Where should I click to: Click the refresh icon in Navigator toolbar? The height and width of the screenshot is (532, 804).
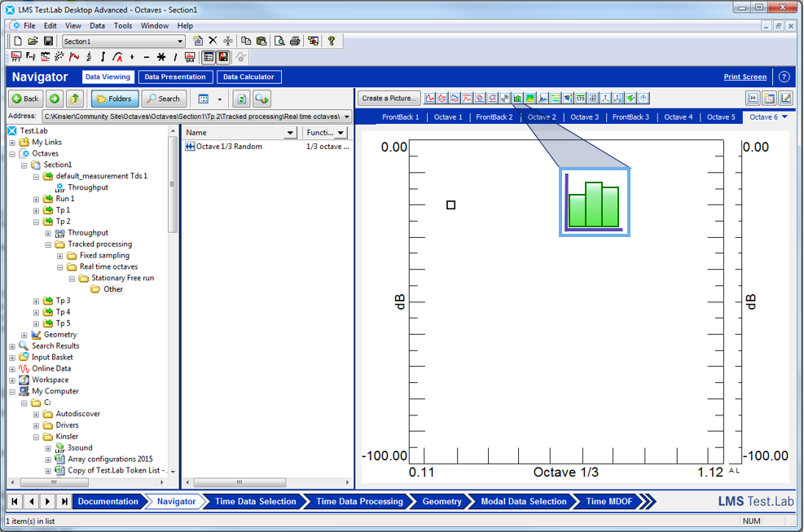241,99
